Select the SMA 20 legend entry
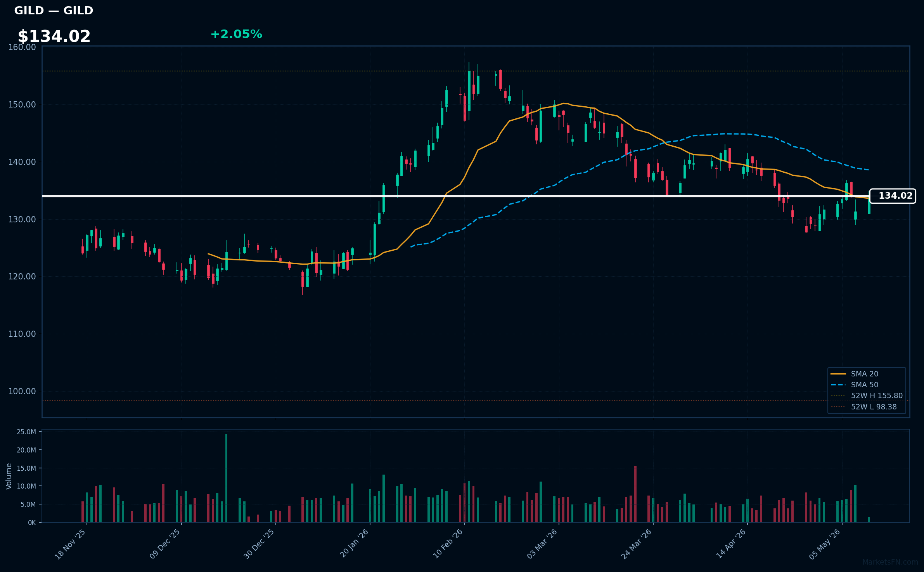 pos(867,374)
